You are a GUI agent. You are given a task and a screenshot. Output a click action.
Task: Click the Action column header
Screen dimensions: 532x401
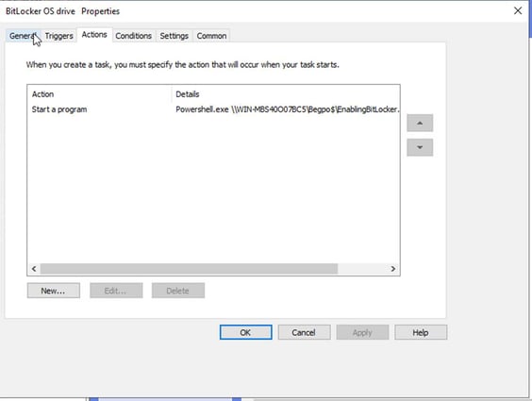point(100,94)
